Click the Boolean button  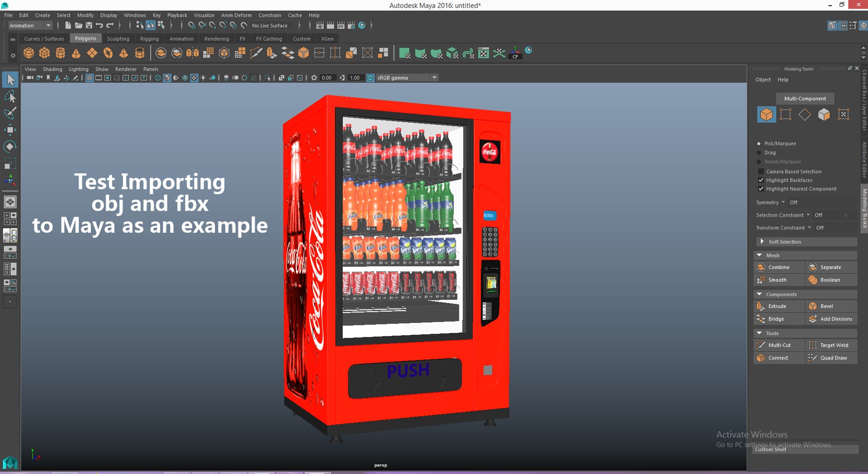point(831,280)
